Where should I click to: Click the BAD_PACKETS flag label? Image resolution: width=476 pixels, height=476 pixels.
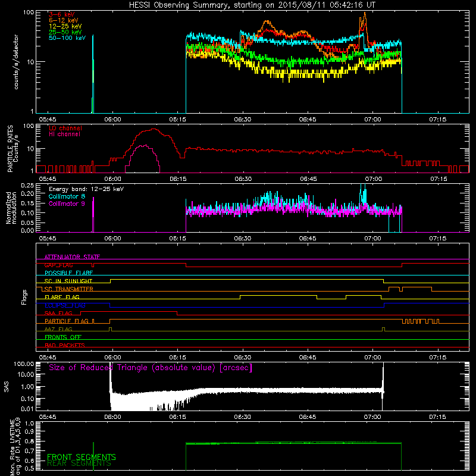(x=65, y=345)
